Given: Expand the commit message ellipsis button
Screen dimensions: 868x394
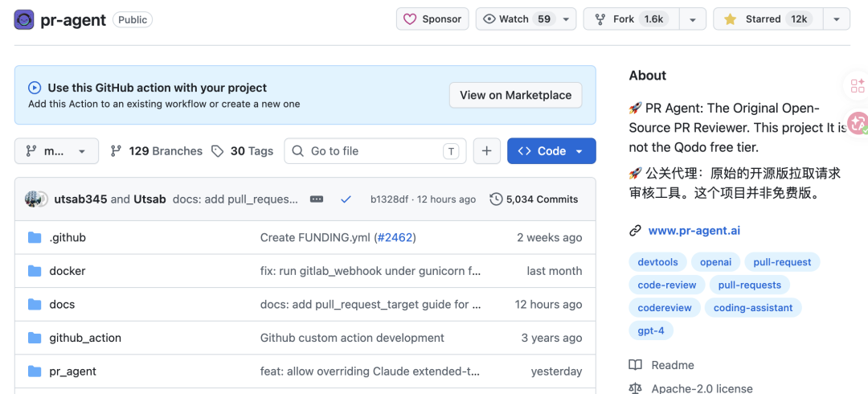Looking at the screenshot, I should click(317, 199).
